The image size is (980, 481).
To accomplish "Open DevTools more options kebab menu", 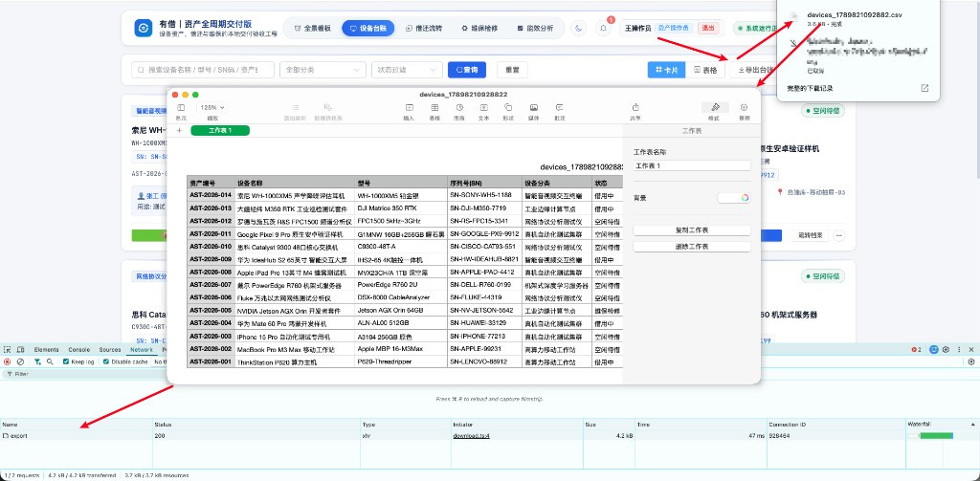I will click(x=959, y=350).
